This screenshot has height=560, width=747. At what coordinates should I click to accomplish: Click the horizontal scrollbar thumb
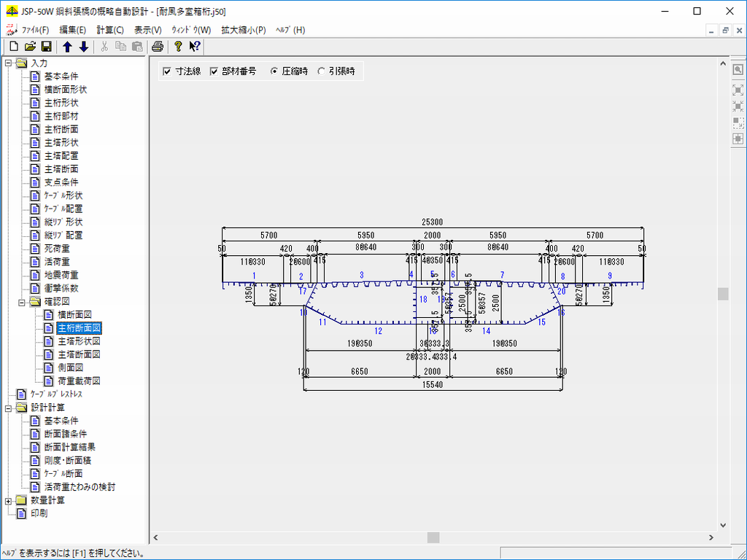[x=433, y=537]
